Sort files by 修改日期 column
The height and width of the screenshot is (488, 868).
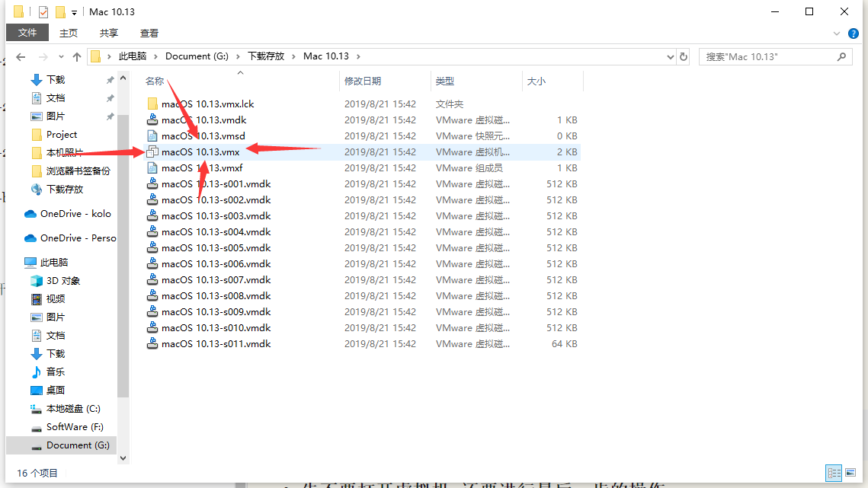point(363,81)
